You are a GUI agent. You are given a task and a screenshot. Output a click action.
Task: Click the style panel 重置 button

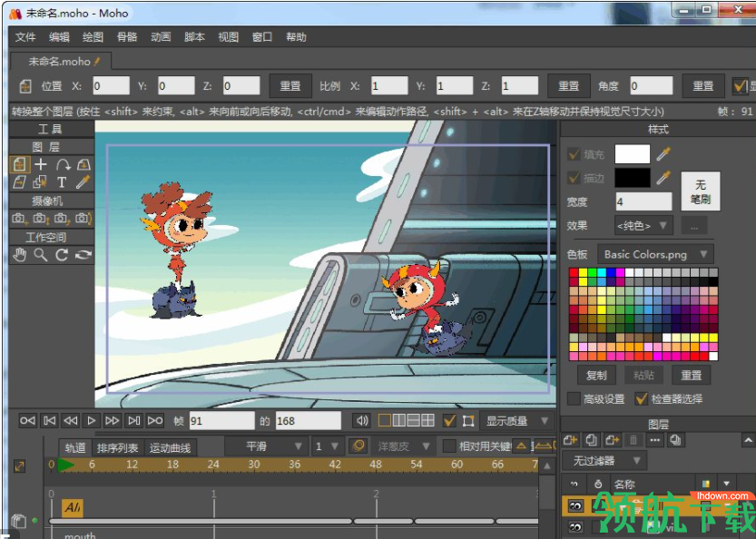pos(691,375)
